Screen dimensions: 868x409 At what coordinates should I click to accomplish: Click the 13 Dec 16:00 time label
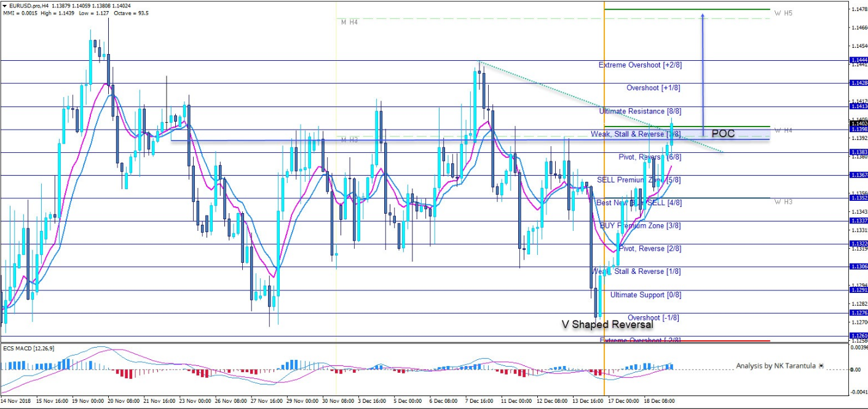588,400
